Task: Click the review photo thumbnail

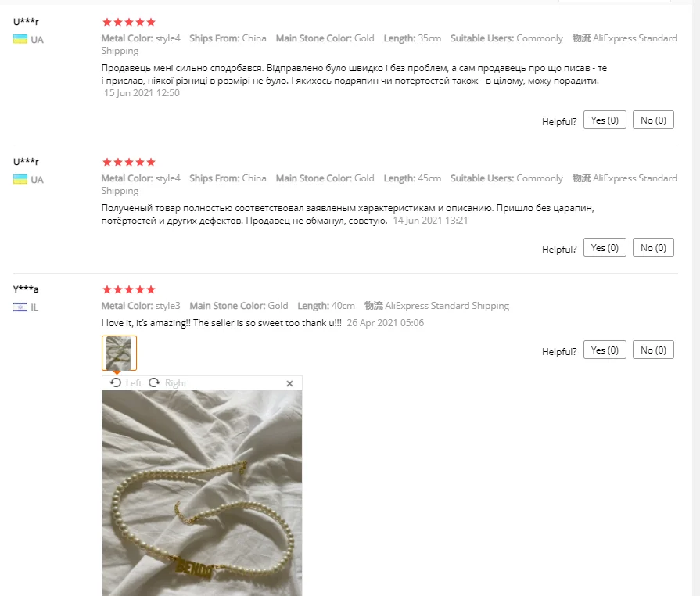Action: (x=119, y=353)
